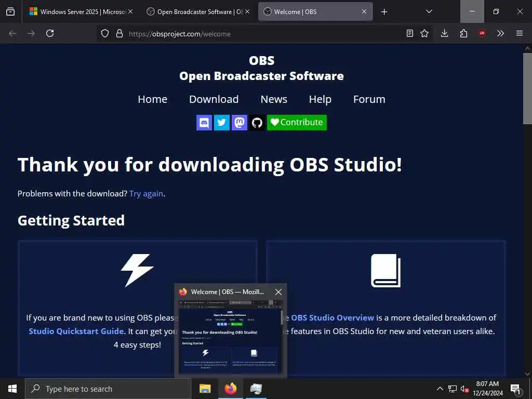Open the muted volume tray icon
The width and height of the screenshot is (532, 399).
464,389
